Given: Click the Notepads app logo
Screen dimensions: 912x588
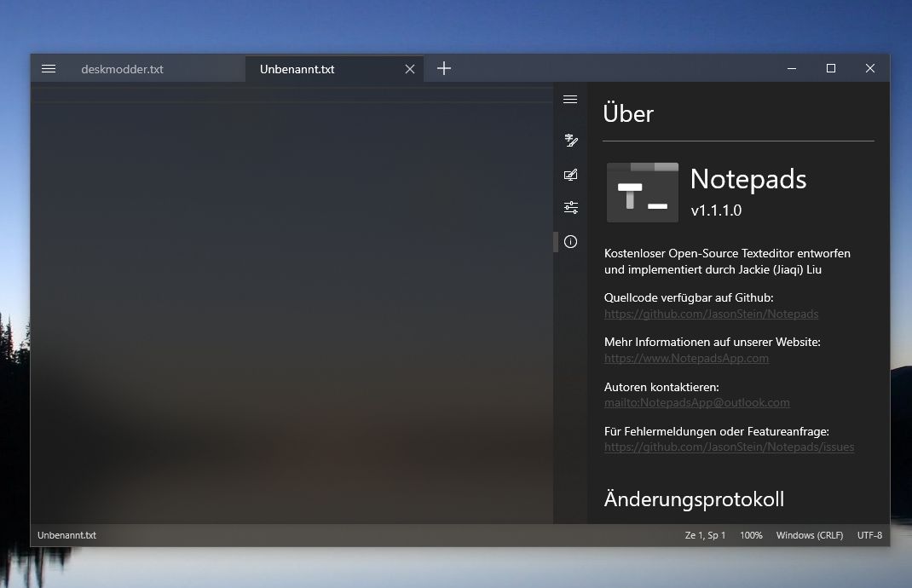Looking at the screenshot, I should 642,192.
